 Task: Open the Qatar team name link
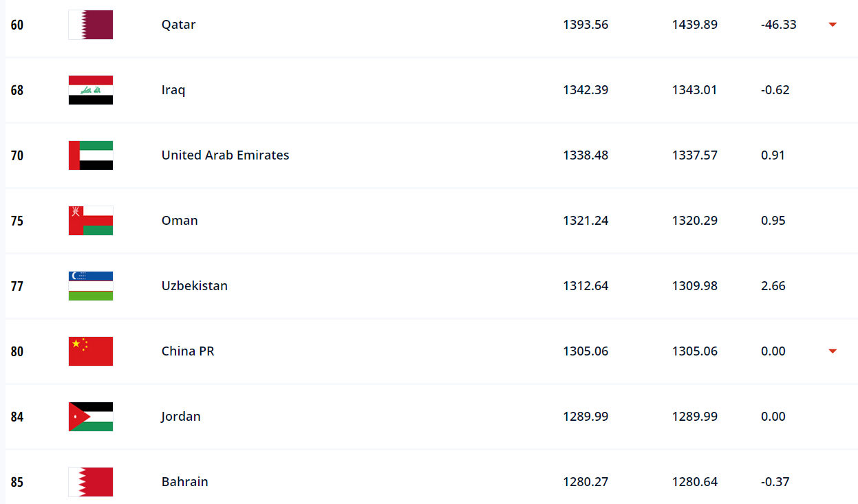click(178, 25)
